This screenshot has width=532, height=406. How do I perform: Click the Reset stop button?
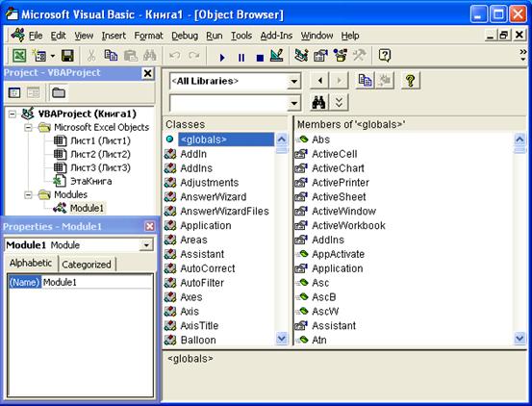[x=260, y=58]
